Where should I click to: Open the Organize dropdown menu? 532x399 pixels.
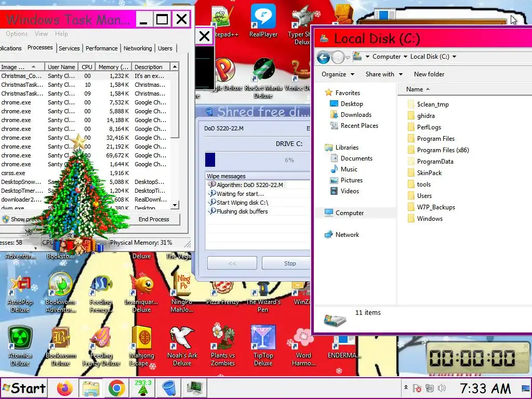pyautogui.click(x=338, y=74)
